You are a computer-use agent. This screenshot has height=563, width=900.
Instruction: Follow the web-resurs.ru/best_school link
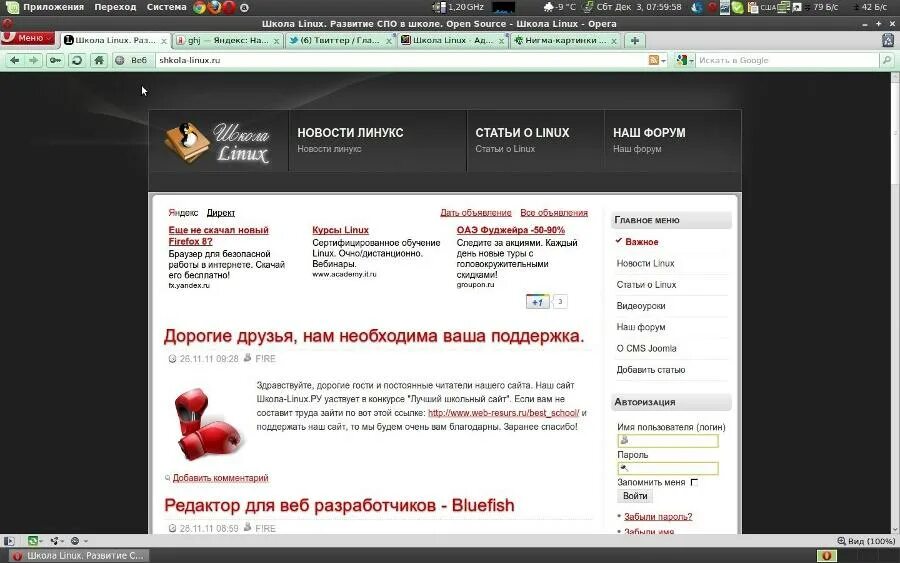pos(503,413)
